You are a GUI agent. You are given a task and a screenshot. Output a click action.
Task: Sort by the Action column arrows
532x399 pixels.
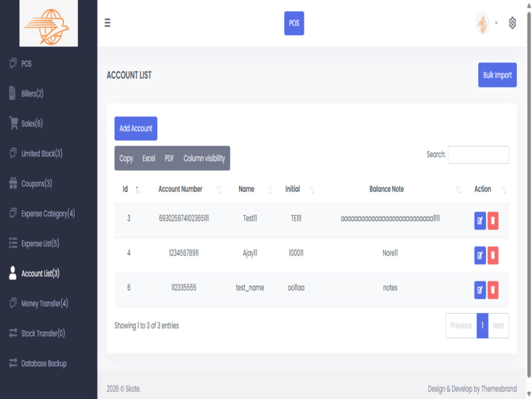[503, 190]
